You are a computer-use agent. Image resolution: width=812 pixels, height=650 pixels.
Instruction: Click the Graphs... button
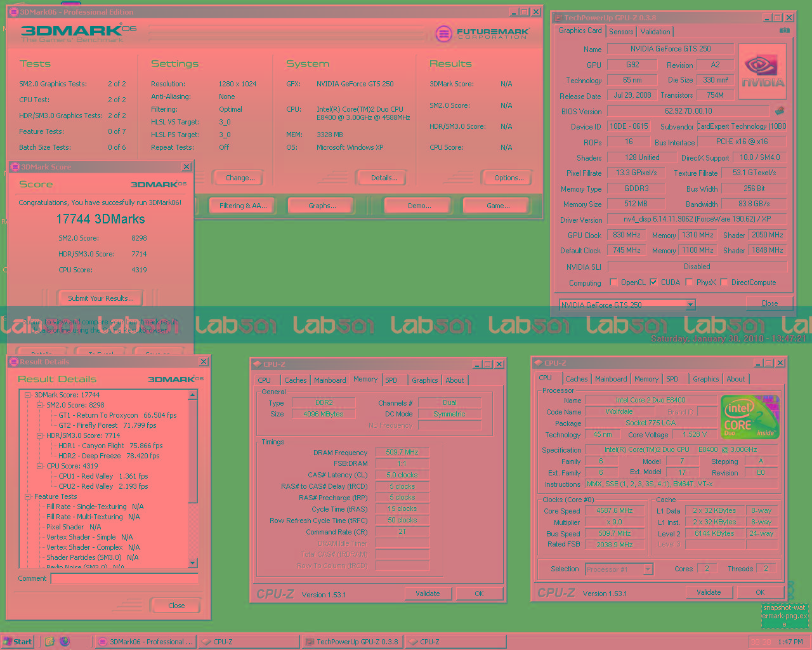pos(322,206)
